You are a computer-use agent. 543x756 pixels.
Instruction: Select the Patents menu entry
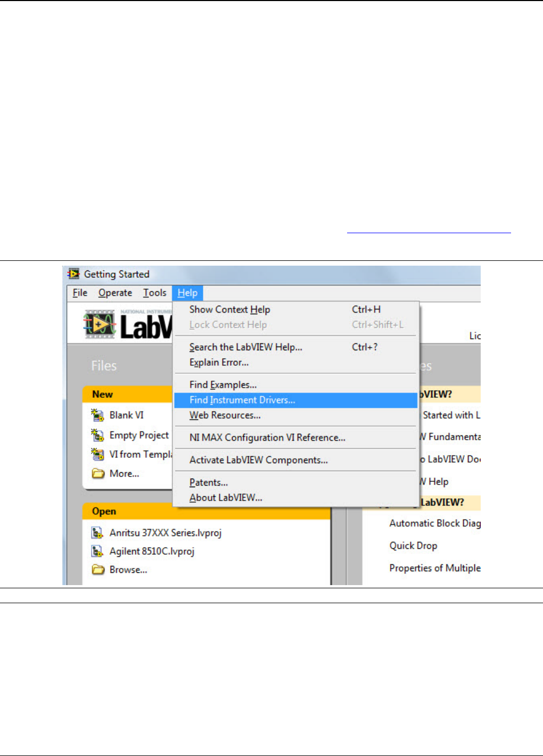coord(296,482)
